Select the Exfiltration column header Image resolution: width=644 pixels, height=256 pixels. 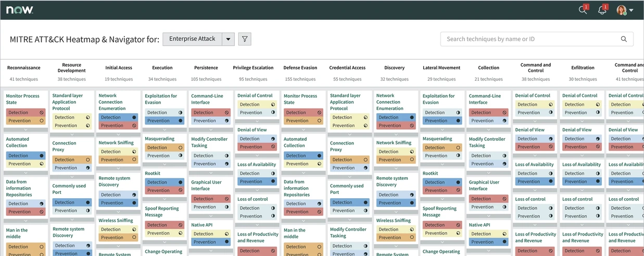(x=583, y=68)
